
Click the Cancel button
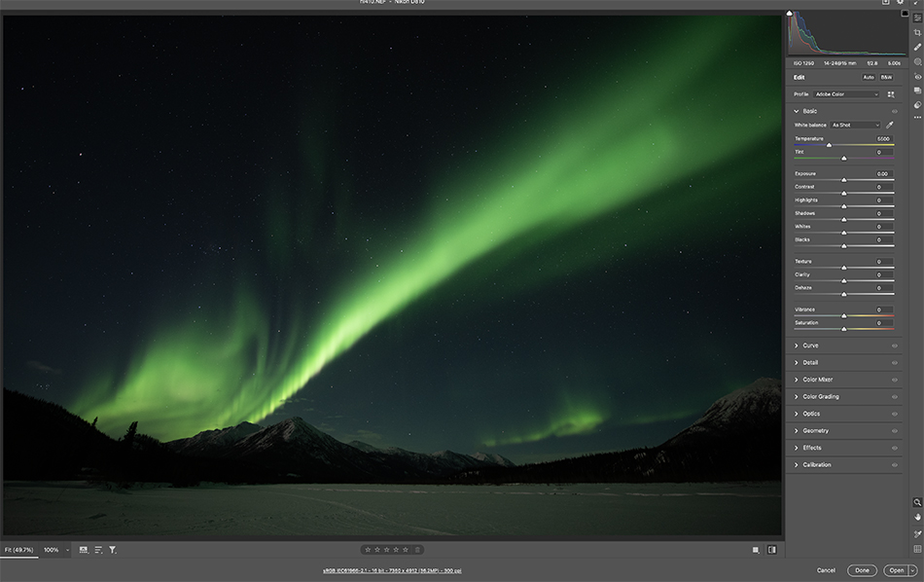(x=826, y=570)
